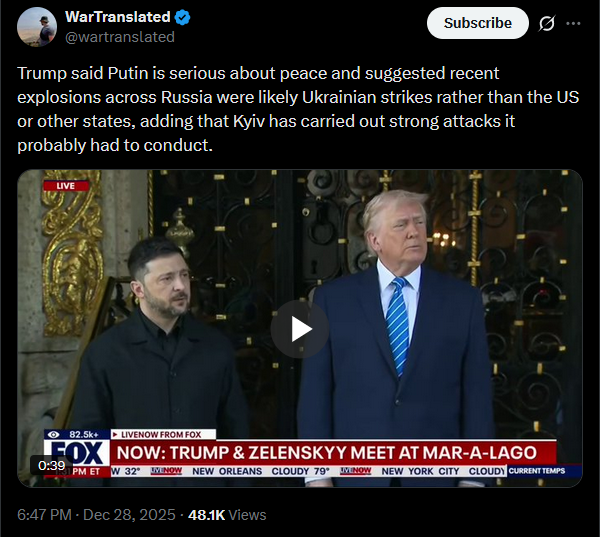Viewport: 600px width, 537px height.
Task: View the 48.1K Views count
Action: 227,515
